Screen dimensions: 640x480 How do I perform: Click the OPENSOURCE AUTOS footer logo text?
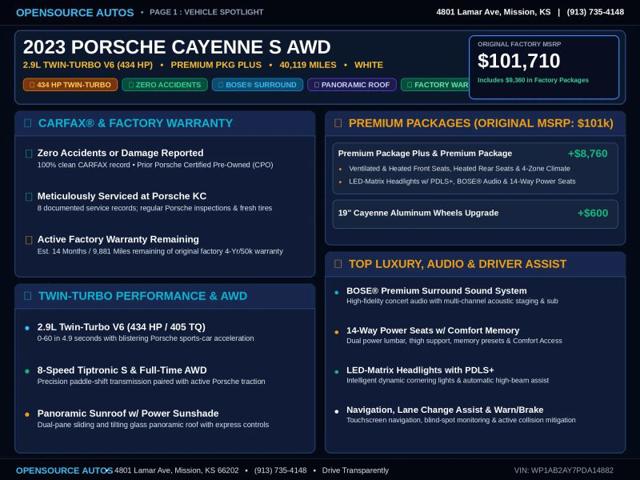point(64,471)
